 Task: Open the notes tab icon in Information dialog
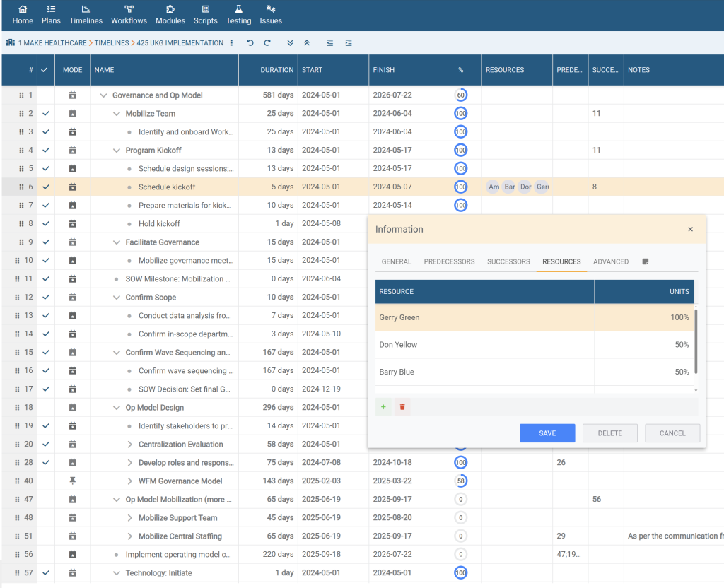click(646, 261)
